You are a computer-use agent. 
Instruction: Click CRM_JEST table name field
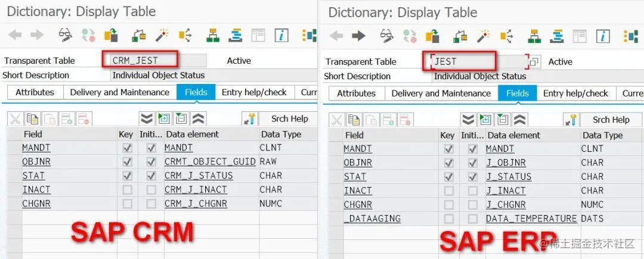159,61
